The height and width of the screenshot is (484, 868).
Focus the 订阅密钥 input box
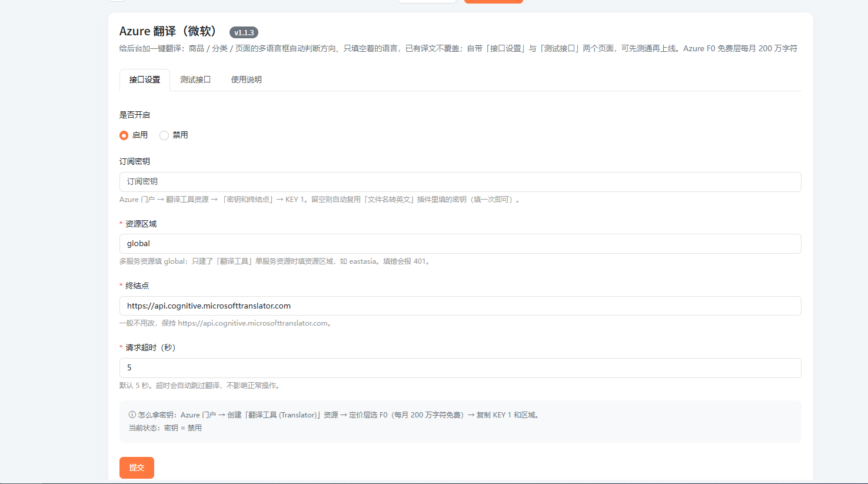[x=460, y=182]
